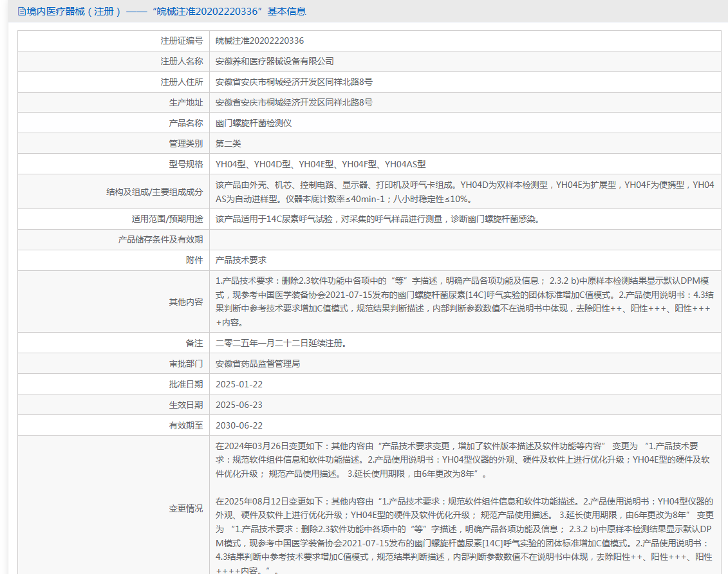Select 安徽省药品监督管理局 value
Screen dimensions: 728x574
coord(257,364)
